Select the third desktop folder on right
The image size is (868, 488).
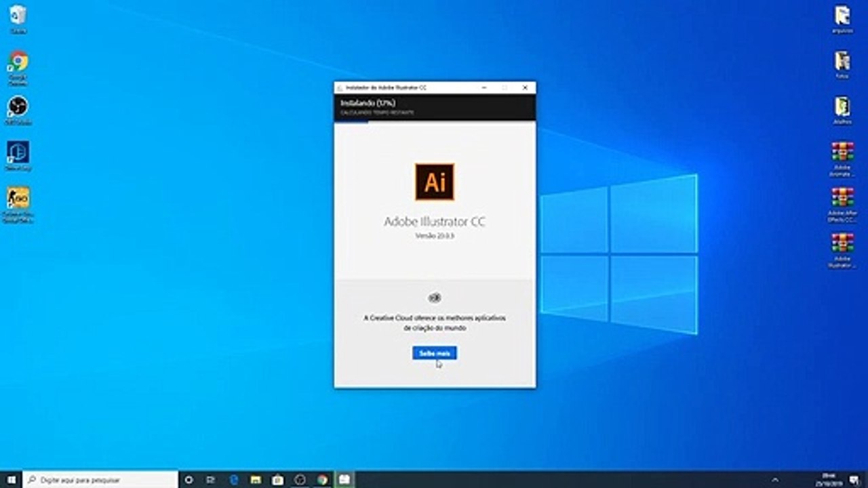842,110
